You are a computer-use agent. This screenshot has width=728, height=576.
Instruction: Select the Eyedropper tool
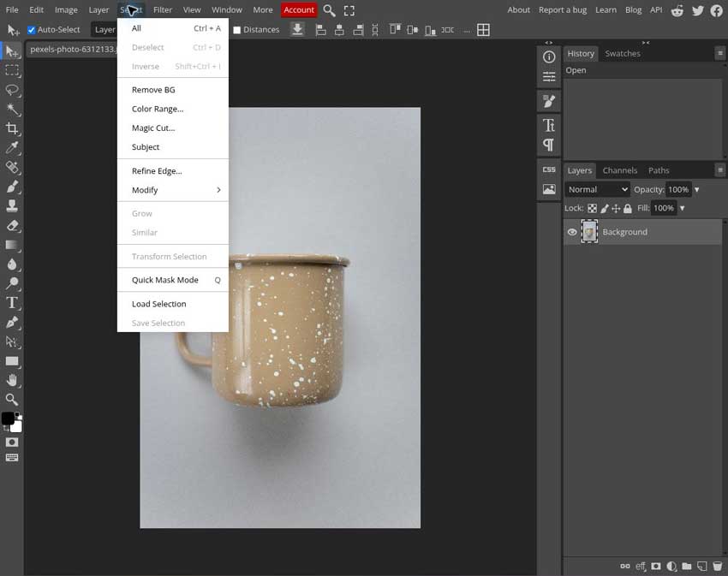click(x=12, y=147)
